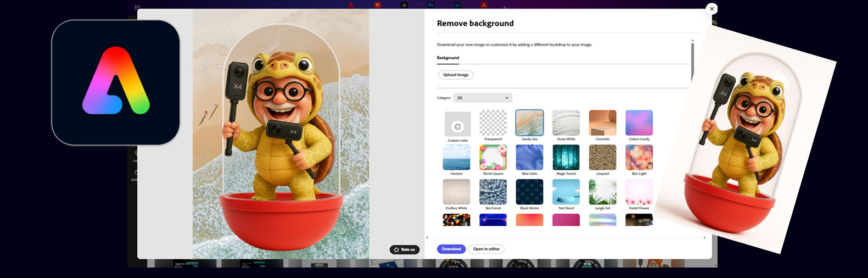Pick the Custom color palette swatch
868x278 pixels.
(x=457, y=124)
